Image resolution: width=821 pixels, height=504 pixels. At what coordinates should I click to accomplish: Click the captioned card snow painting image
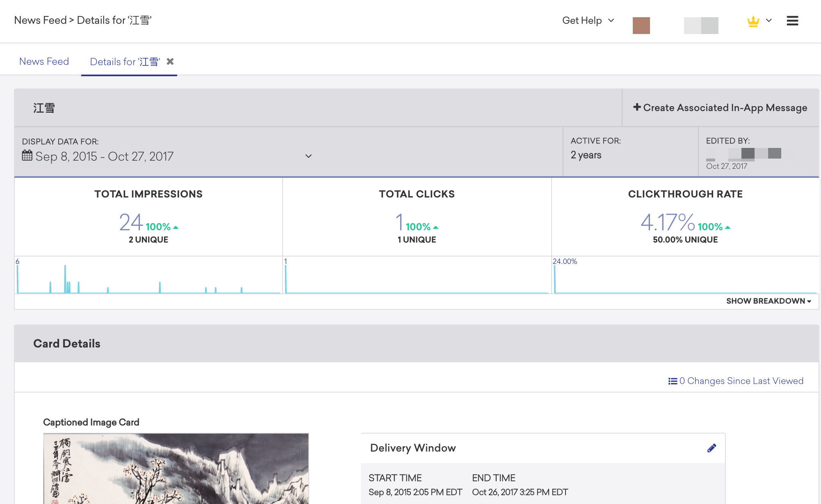pyautogui.click(x=176, y=468)
